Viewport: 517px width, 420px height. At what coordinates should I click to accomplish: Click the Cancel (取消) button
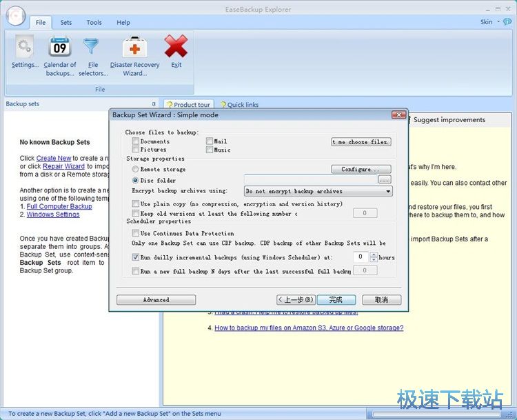[381, 300]
